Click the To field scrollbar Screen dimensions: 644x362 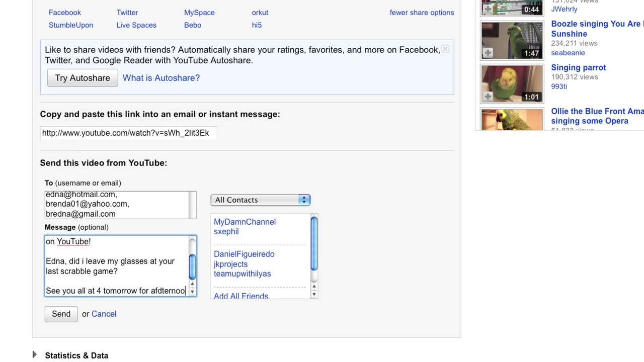click(x=192, y=205)
